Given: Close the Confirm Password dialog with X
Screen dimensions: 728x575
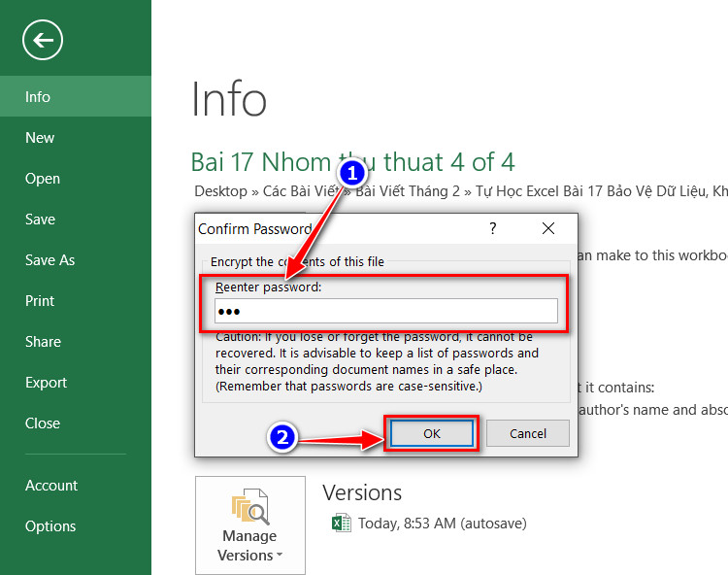Looking at the screenshot, I should [548, 228].
